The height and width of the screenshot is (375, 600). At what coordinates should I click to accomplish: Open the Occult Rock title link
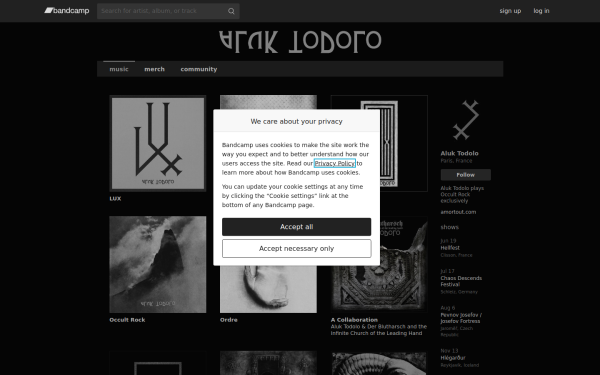(127, 320)
